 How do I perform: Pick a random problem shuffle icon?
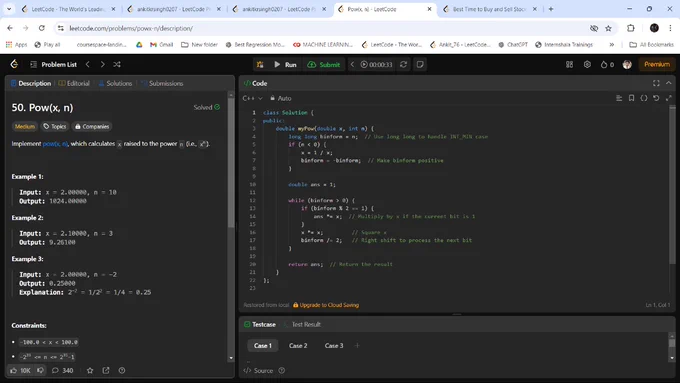click(117, 64)
